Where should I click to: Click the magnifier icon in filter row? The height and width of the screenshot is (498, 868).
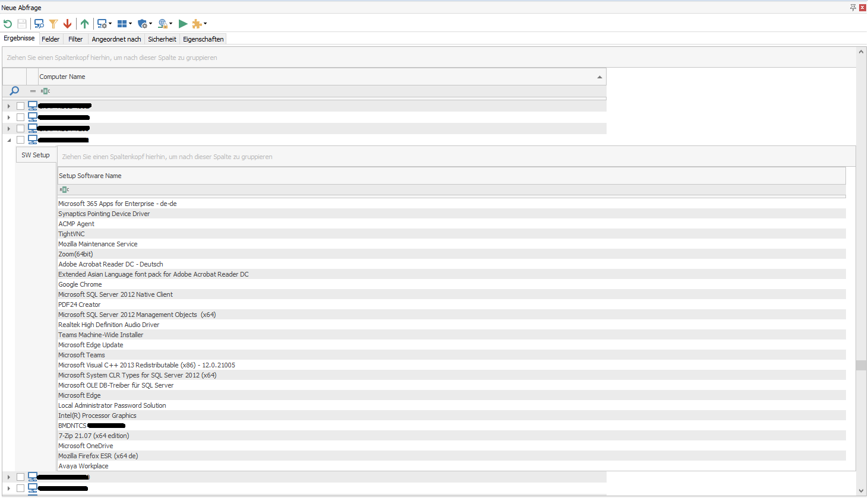pos(14,91)
